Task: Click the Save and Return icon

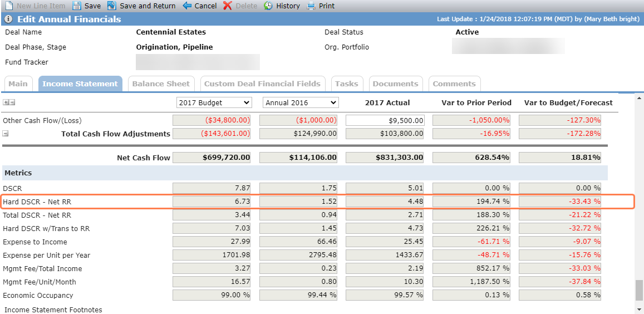Action: [112, 6]
